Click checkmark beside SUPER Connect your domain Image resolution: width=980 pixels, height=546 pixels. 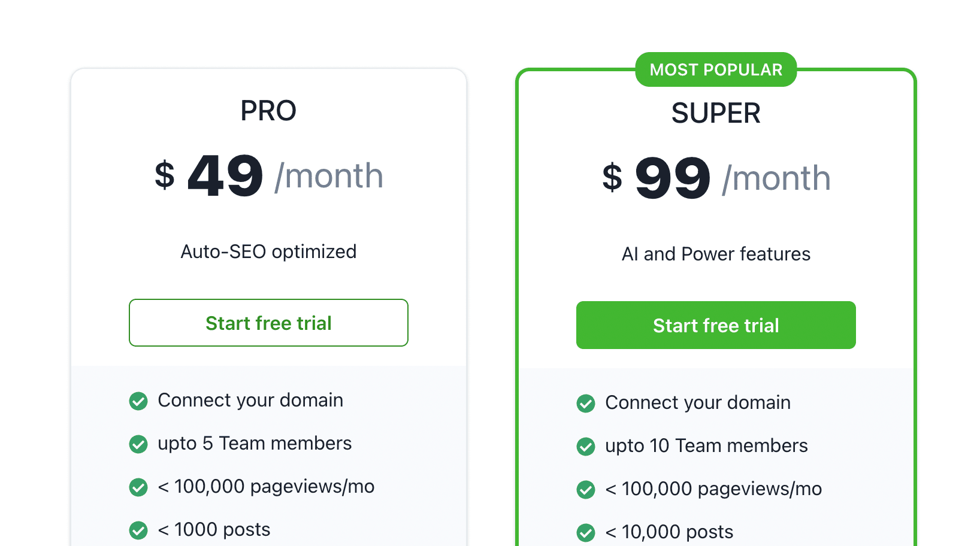pos(586,404)
